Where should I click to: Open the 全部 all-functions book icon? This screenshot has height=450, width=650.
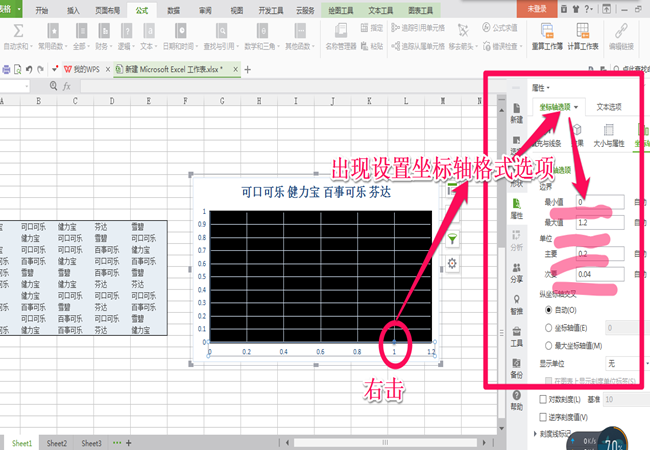(x=81, y=31)
